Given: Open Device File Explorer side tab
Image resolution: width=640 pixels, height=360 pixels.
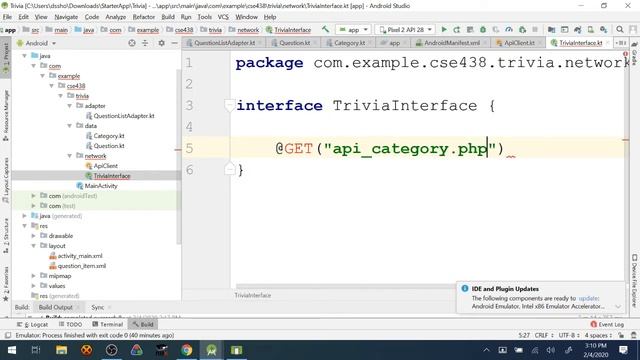Looking at the screenshot, I should point(634,281).
